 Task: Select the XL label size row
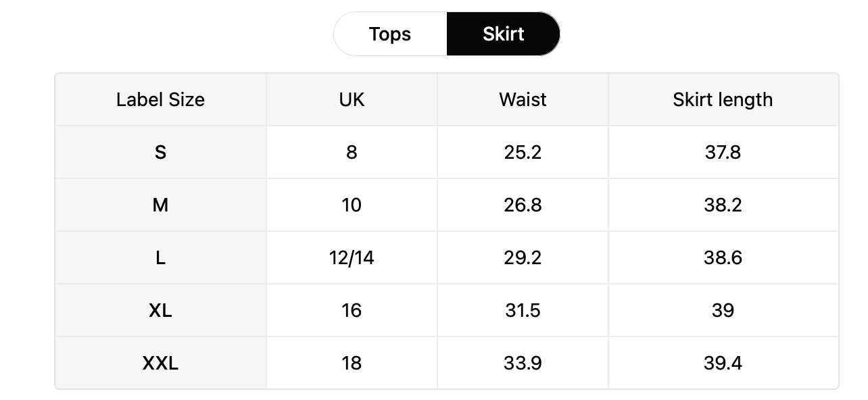[x=446, y=310]
